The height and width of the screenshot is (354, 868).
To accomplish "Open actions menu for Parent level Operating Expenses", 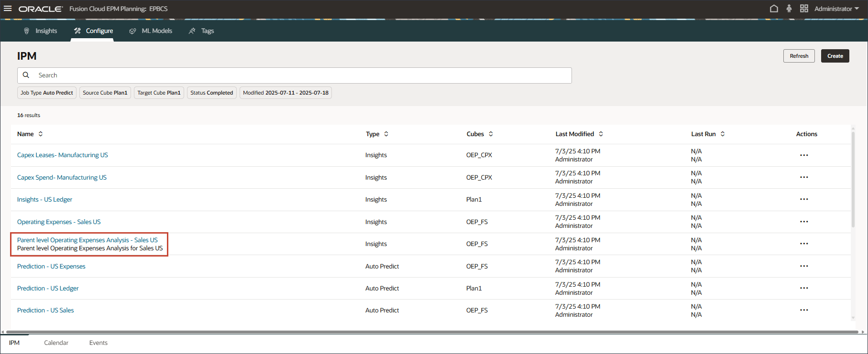I will click(x=804, y=244).
